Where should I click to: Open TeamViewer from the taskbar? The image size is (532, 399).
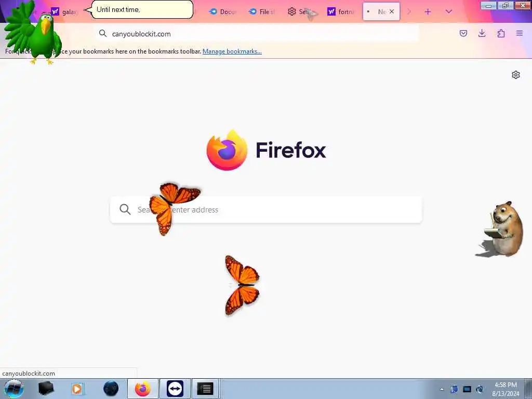pos(175,389)
